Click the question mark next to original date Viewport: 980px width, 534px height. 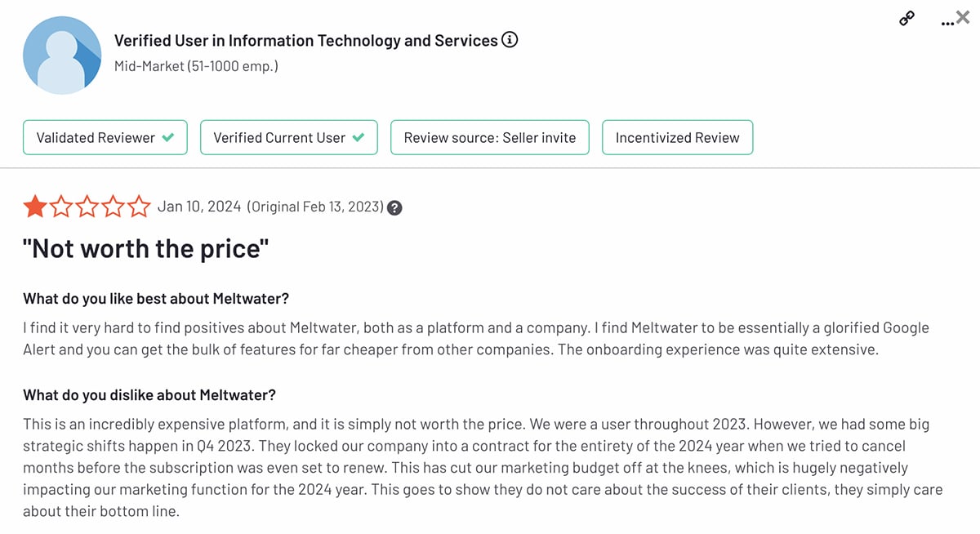[394, 207]
